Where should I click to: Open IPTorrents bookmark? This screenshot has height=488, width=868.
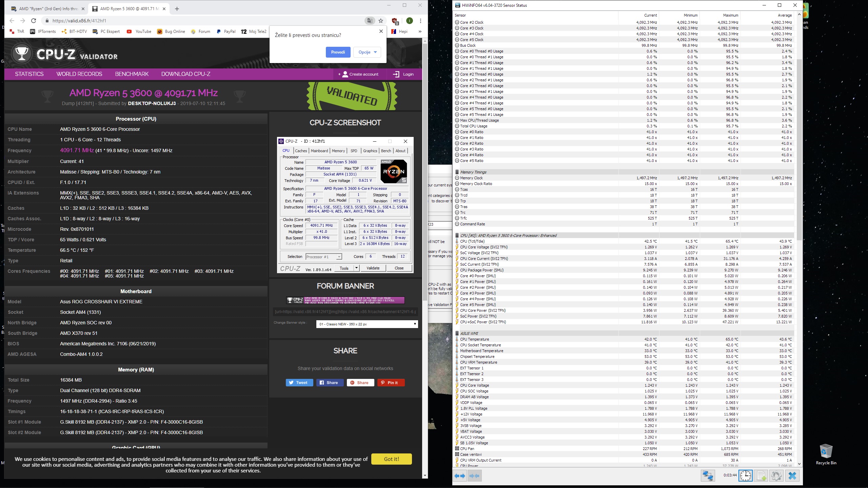tap(43, 32)
